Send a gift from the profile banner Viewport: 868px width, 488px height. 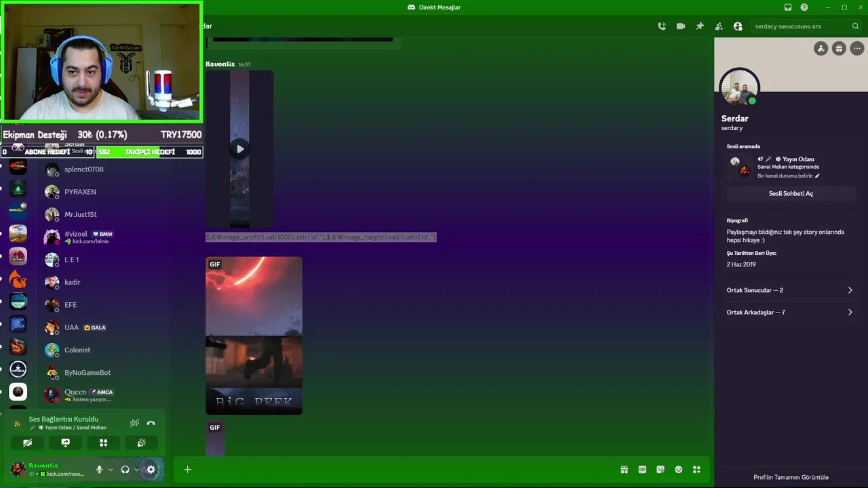[839, 48]
